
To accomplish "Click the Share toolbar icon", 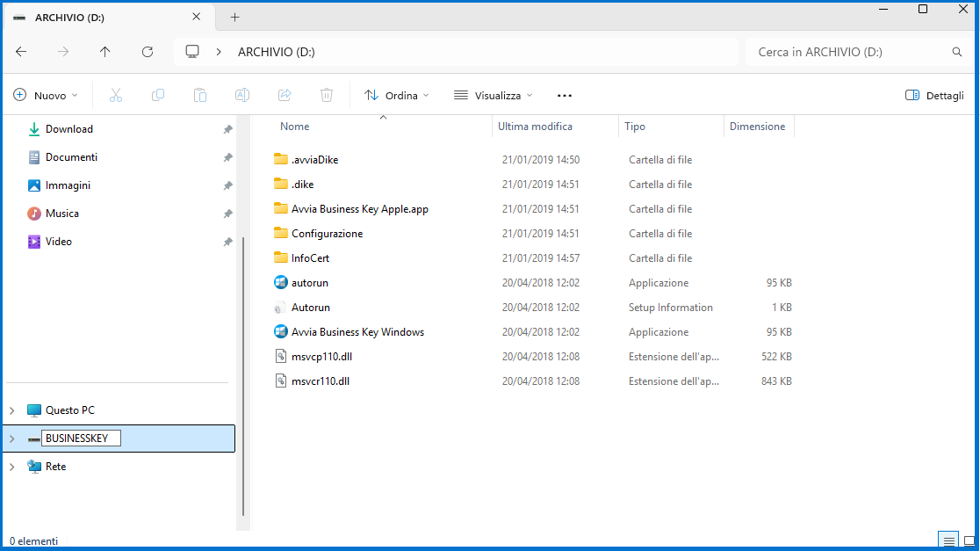I will coord(285,95).
